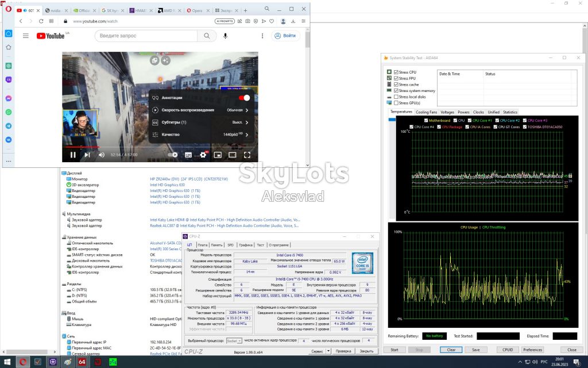
Task: Open the Socket processor selection combo box
Action: [x=234, y=340]
